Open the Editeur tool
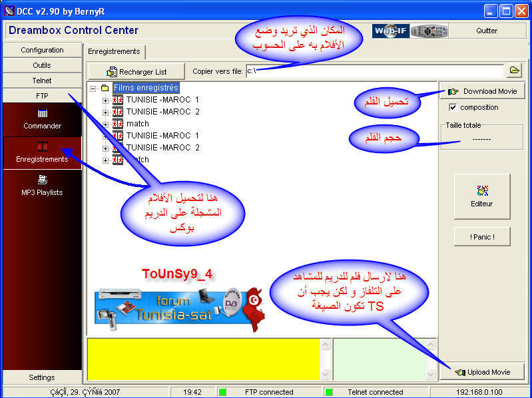532x398 pixels. pos(482,196)
